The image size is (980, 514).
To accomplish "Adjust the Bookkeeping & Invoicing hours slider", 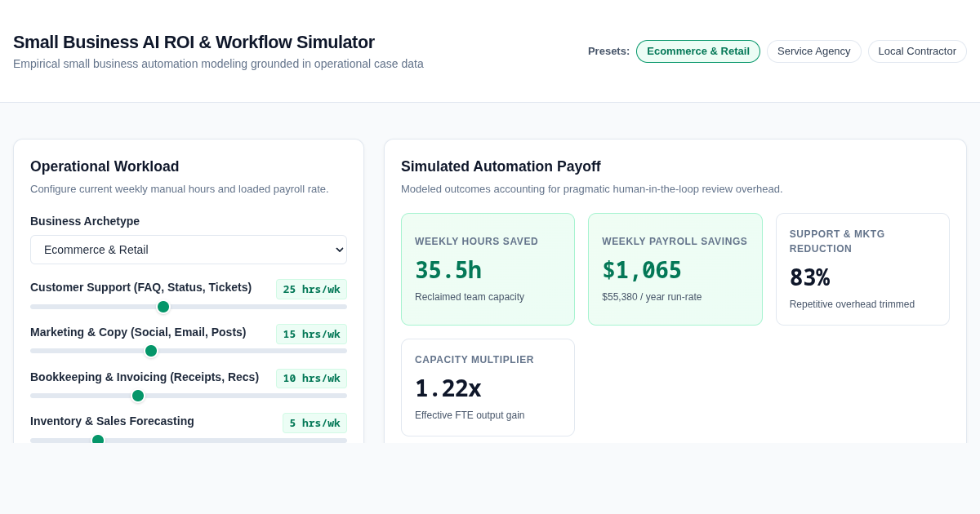I will [189, 396].
